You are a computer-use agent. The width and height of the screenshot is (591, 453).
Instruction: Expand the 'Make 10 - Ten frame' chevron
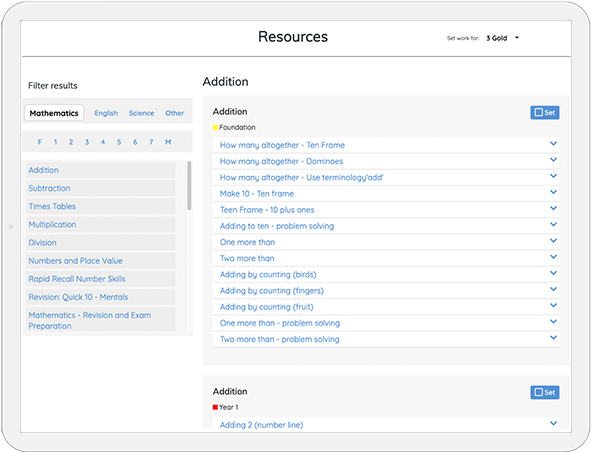point(553,192)
